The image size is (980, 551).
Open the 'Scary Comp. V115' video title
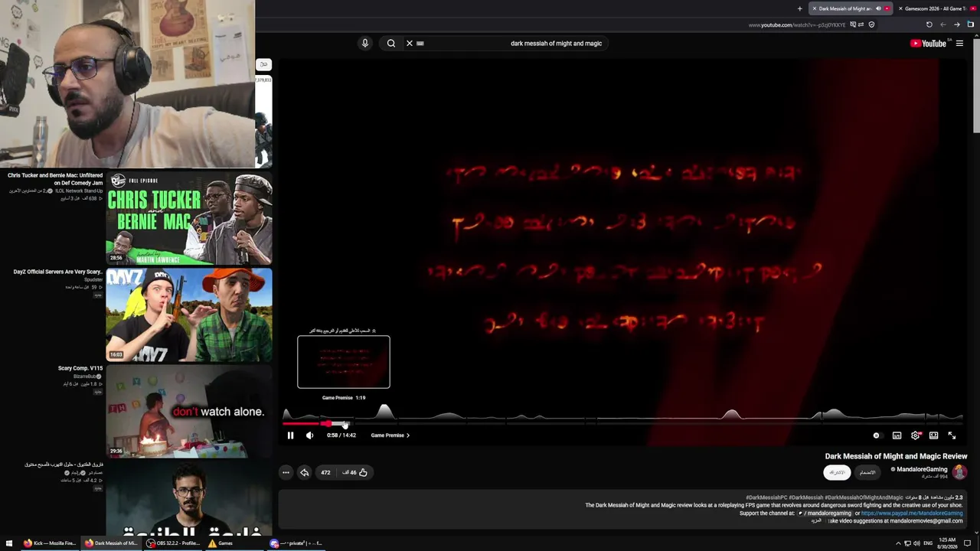pyautogui.click(x=80, y=368)
